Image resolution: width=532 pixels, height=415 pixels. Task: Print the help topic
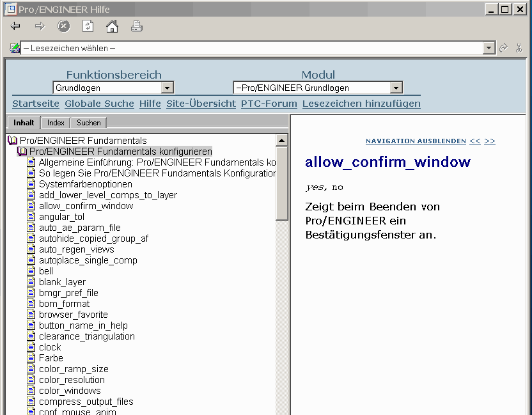tap(136, 26)
